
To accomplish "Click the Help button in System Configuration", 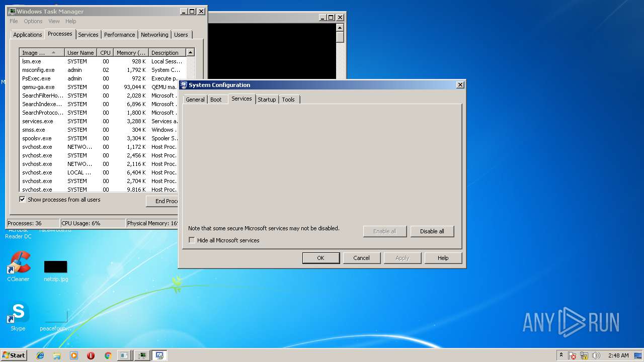I will pyautogui.click(x=443, y=258).
